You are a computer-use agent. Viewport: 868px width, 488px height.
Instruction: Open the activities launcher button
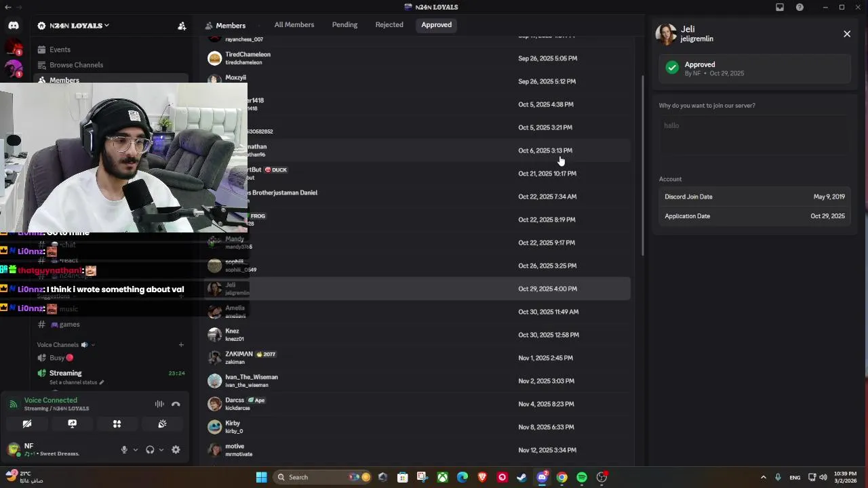point(117,424)
